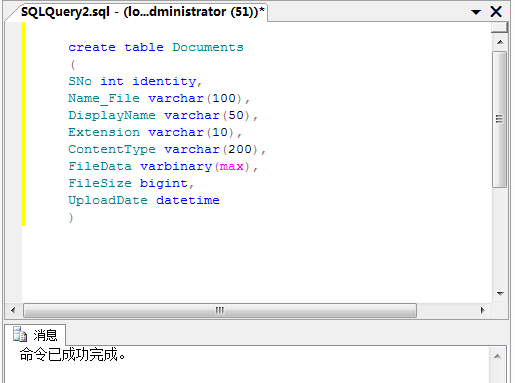
Task: Click the 'DisplayName' column name
Action: (112, 115)
